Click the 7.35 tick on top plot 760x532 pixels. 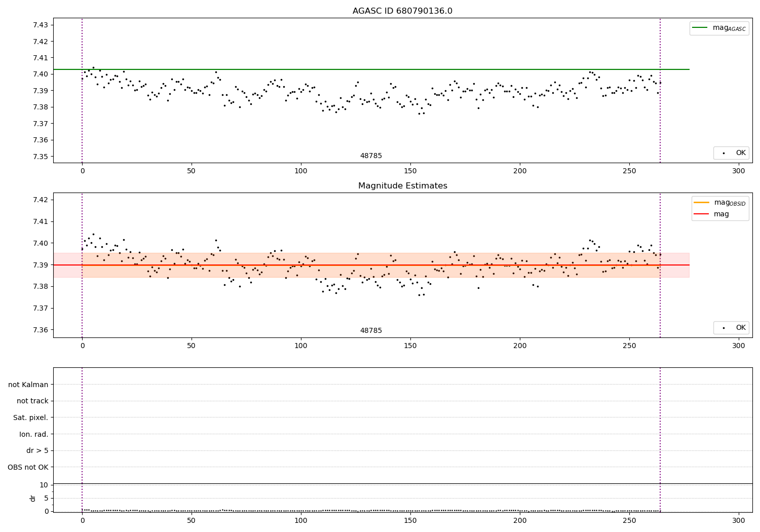[41, 157]
